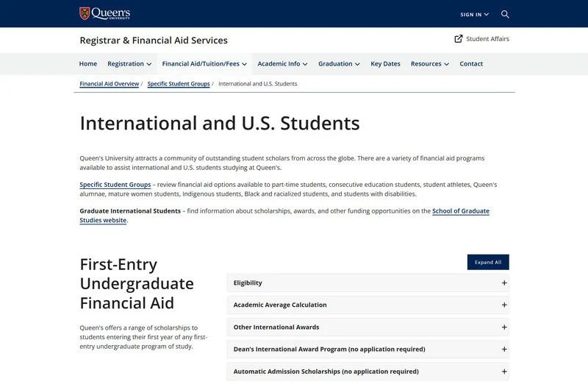Expand Dean's International Award Program section
The height and width of the screenshot is (390, 588).
coord(367,349)
